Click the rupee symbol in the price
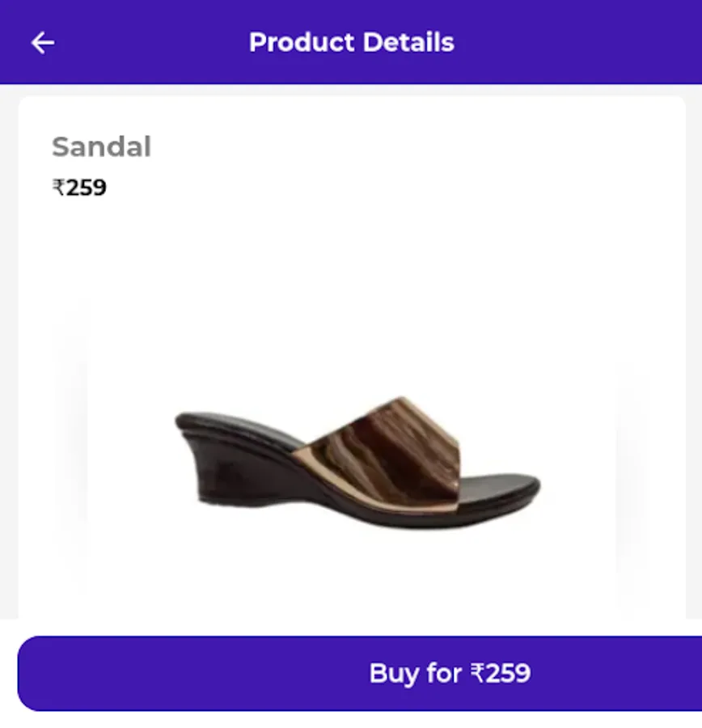The image size is (702, 728). tap(58, 188)
